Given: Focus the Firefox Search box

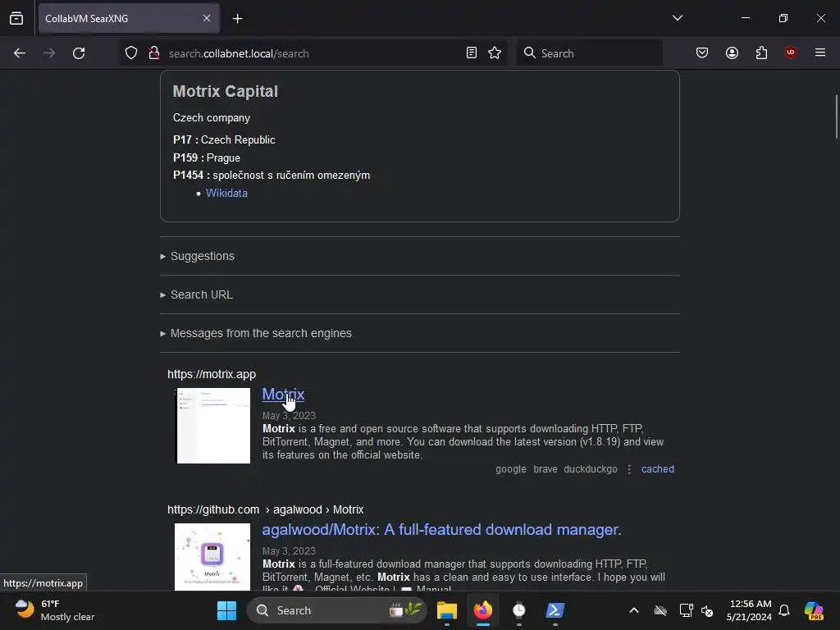Looking at the screenshot, I should click(589, 53).
